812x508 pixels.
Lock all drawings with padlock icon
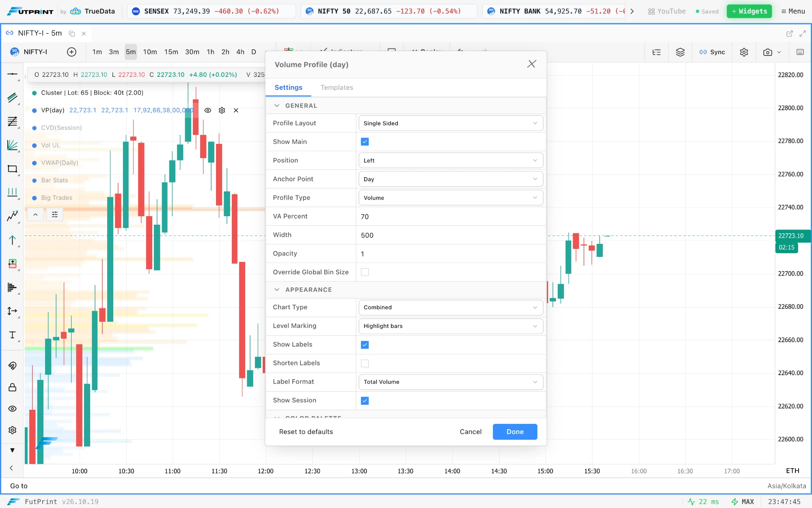click(x=13, y=387)
